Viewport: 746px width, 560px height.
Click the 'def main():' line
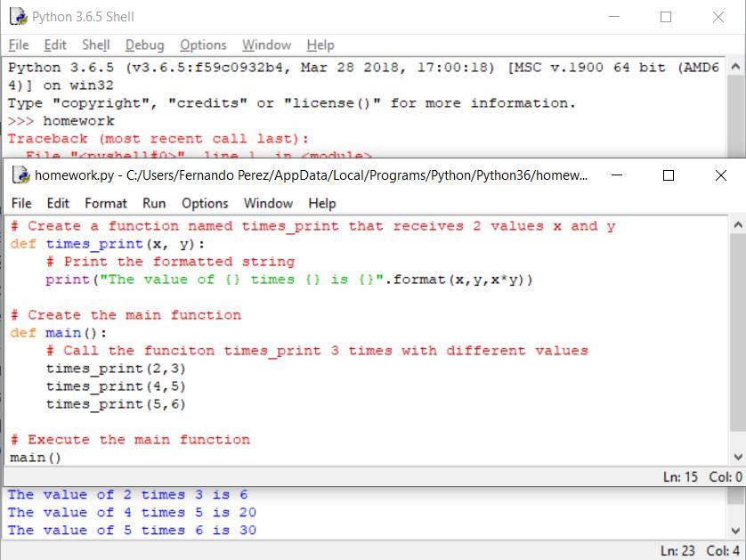[58, 333]
